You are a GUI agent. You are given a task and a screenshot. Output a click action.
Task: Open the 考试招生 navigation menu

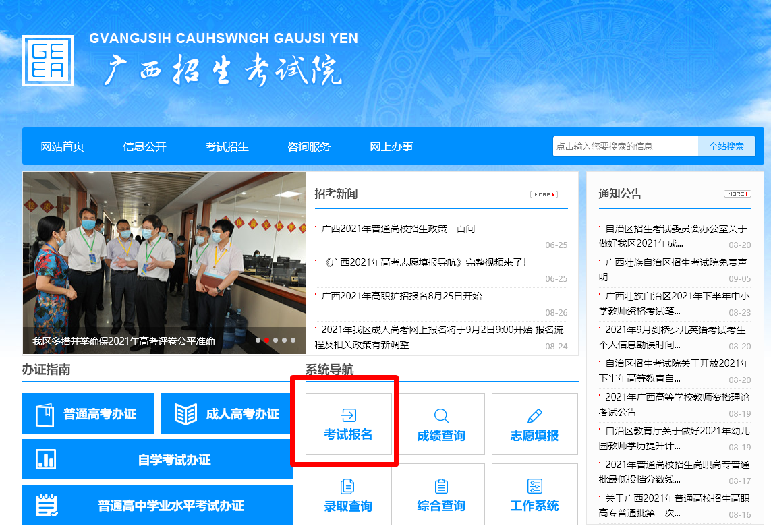226,146
